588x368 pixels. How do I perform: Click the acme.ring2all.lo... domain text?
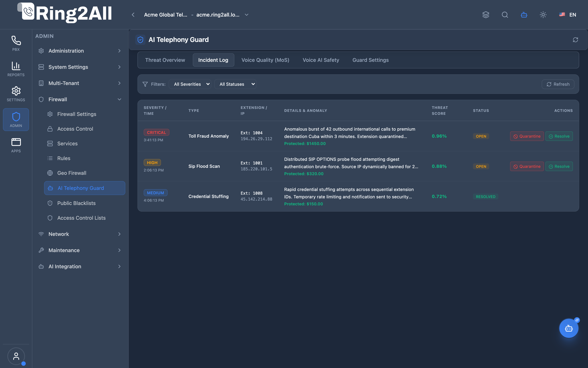coord(218,15)
